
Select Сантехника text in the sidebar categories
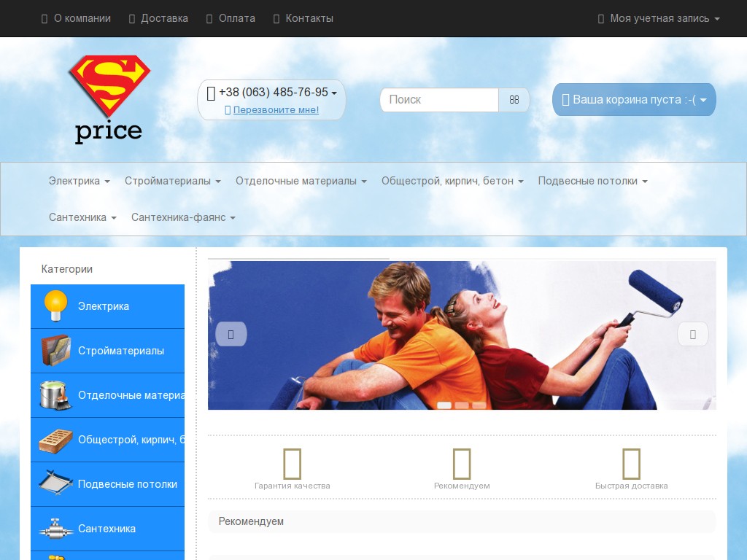(107, 529)
